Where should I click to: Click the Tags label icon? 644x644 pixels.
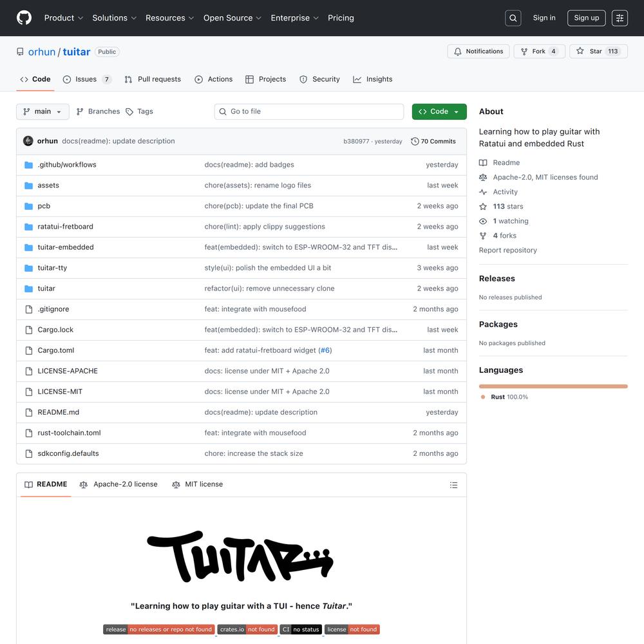tap(129, 111)
